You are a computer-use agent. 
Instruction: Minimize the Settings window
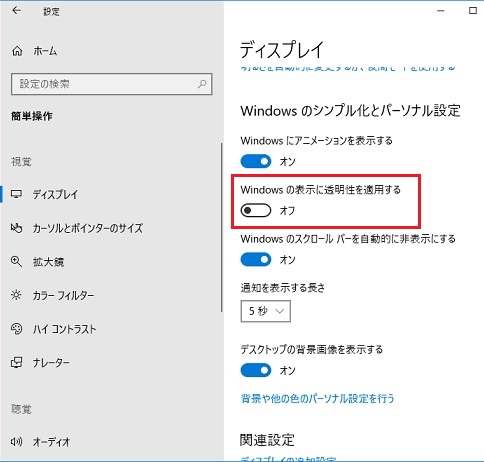coord(441,11)
